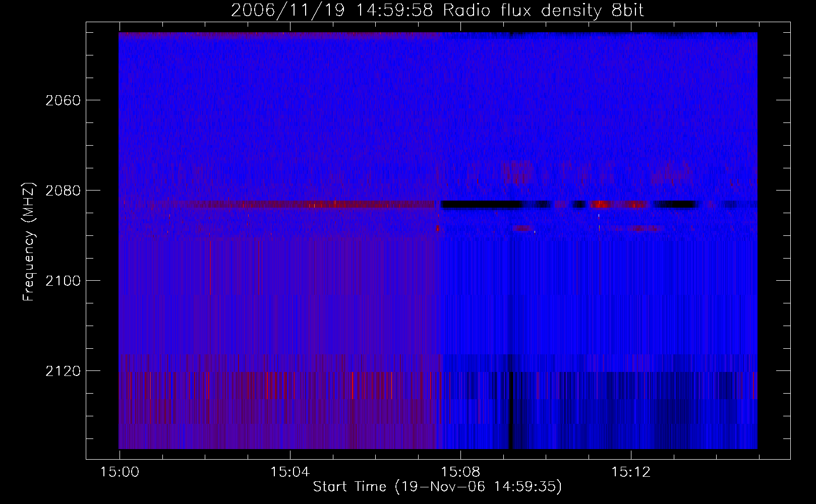This screenshot has height=504, width=816.
Task: Click the 2120 frequency tick label
Action: 63,371
